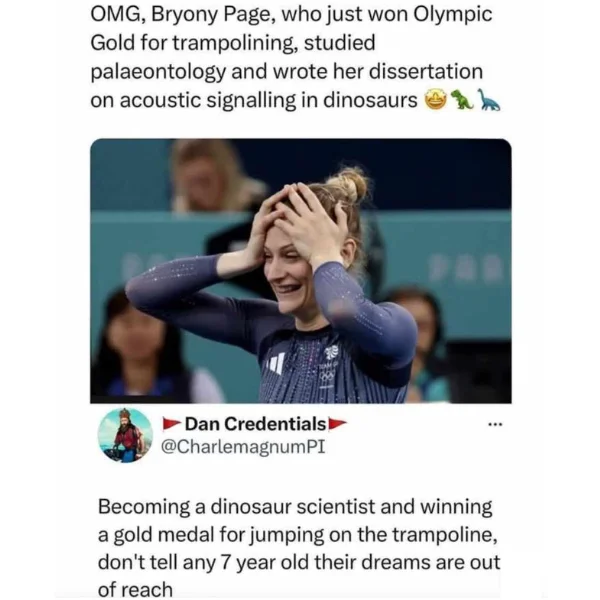Click the red flag after Dan Credentials
The height and width of the screenshot is (600, 600).
(337, 424)
